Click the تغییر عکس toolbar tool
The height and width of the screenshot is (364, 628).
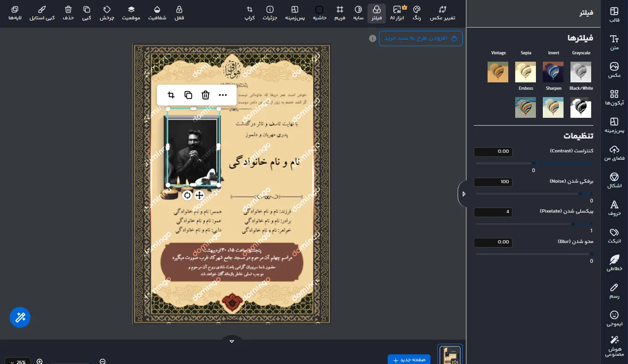(x=442, y=13)
